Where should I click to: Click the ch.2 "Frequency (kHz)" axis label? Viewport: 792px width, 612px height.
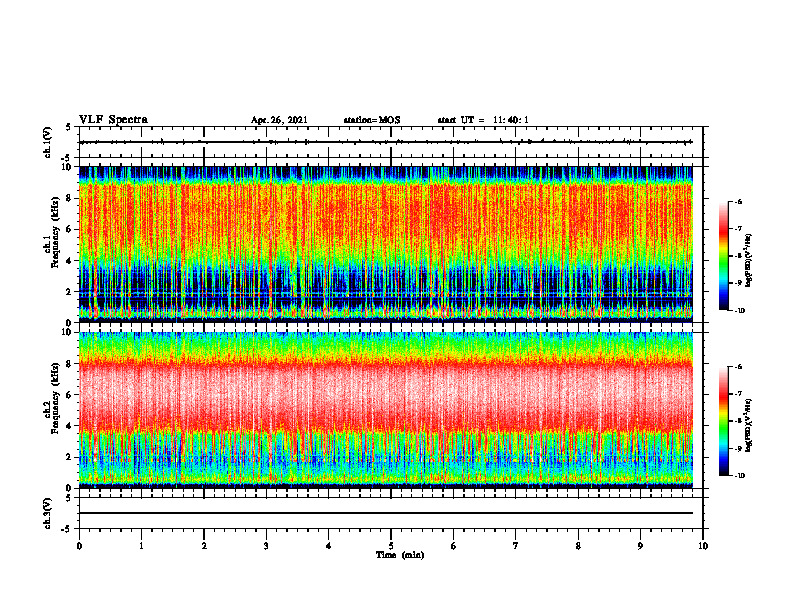tap(55, 398)
